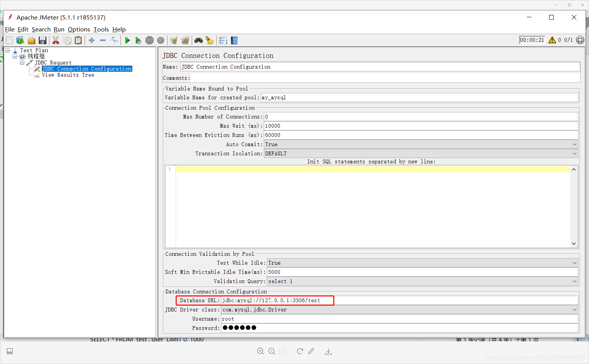Screen dimensions: 589x364
Task: Select JDBC Request in the tree
Action: click(53, 63)
